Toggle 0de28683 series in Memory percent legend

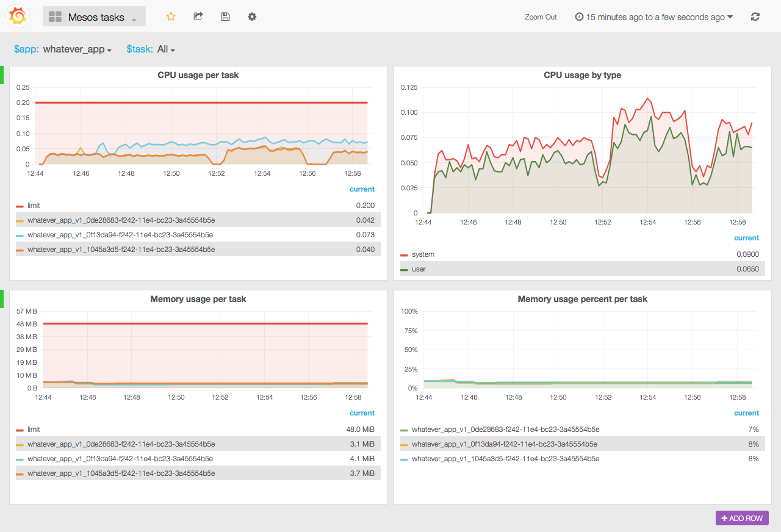click(505, 430)
